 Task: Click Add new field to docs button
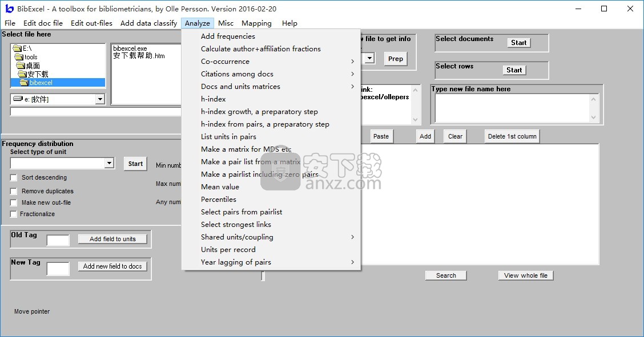pos(112,266)
